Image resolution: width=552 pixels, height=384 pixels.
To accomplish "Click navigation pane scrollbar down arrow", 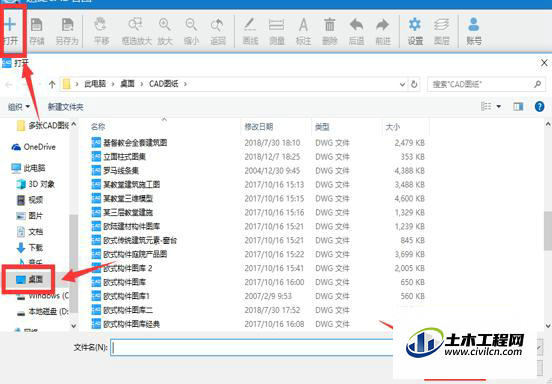I will click(x=74, y=326).
